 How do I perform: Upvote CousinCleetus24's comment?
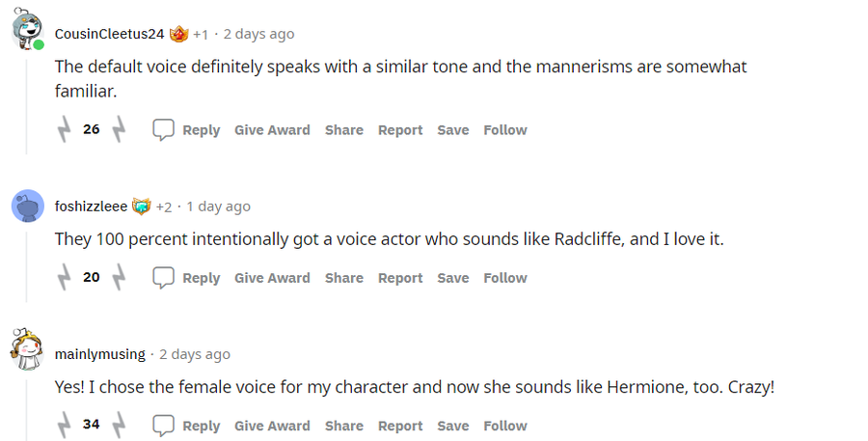click(x=65, y=129)
